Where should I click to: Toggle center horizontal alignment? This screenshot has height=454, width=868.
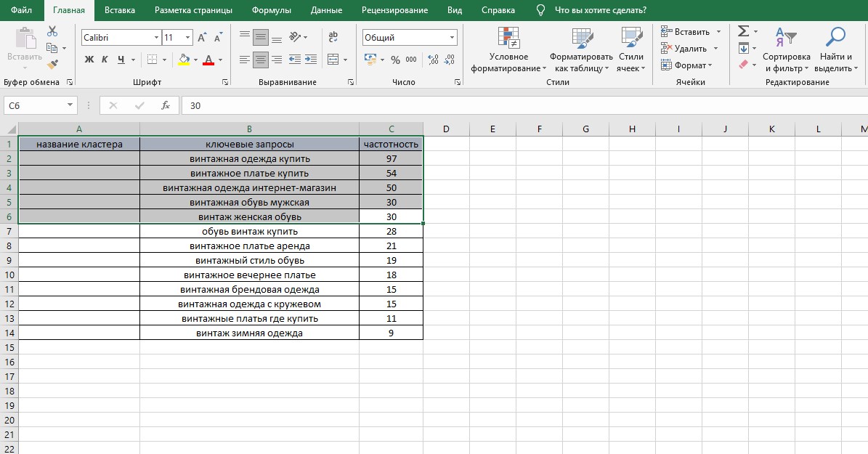click(x=261, y=60)
